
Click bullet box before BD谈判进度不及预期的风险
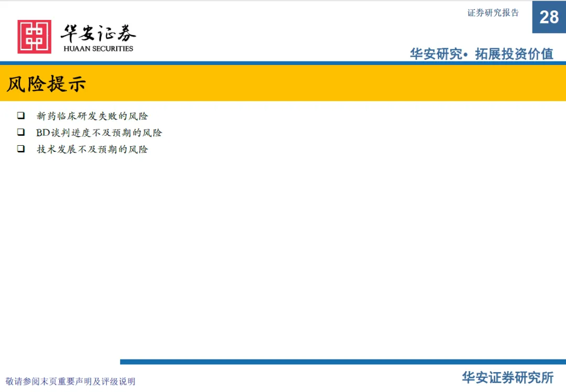point(21,132)
